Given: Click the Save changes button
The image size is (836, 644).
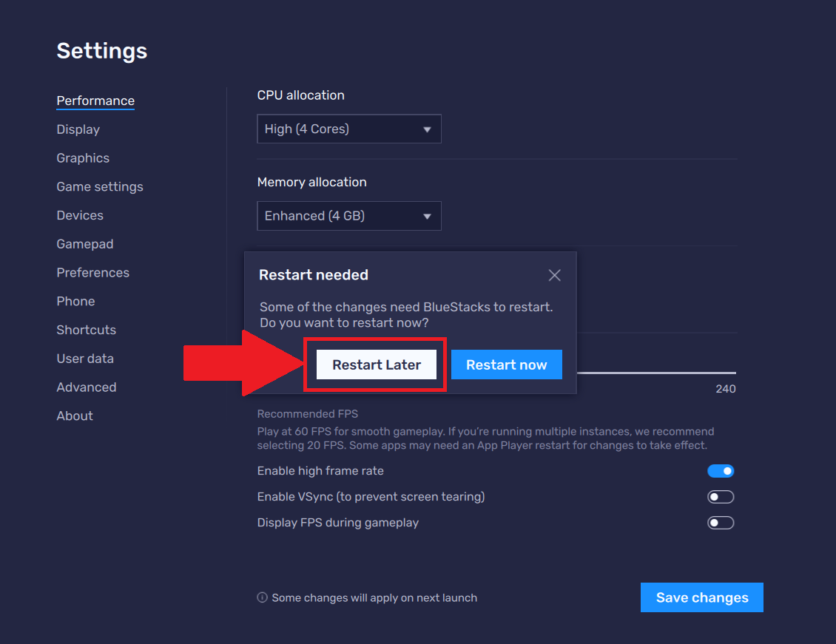Looking at the screenshot, I should [x=701, y=597].
